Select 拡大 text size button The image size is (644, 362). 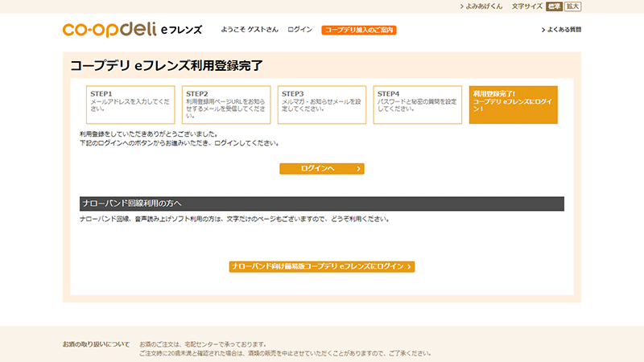(573, 6)
